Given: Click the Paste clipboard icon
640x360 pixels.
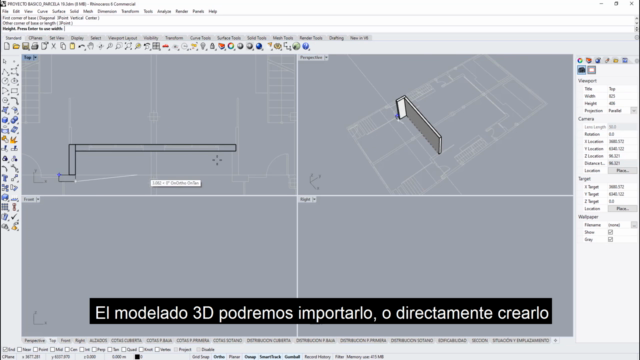Looking at the screenshot, I should pos(72,47).
